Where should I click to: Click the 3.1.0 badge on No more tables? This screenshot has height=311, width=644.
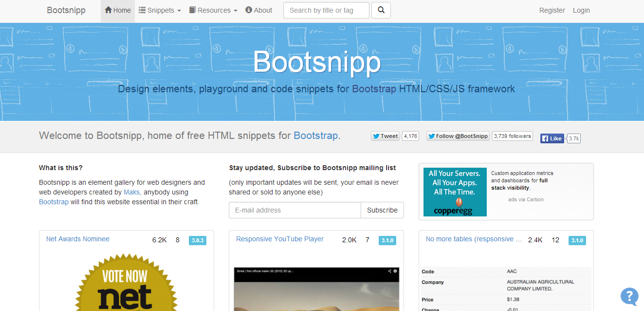(x=577, y=240)
